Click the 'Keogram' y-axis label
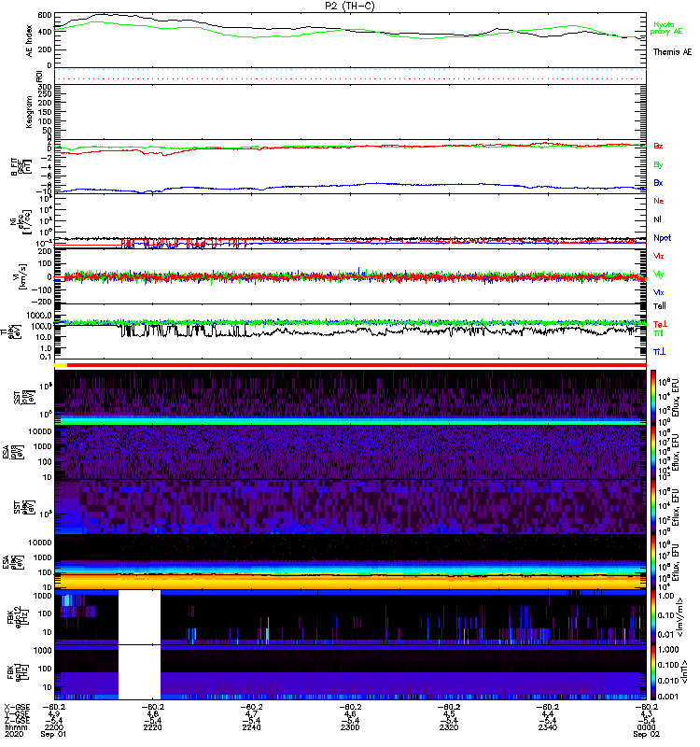This screenshot has height=747, width=700. 29,111
